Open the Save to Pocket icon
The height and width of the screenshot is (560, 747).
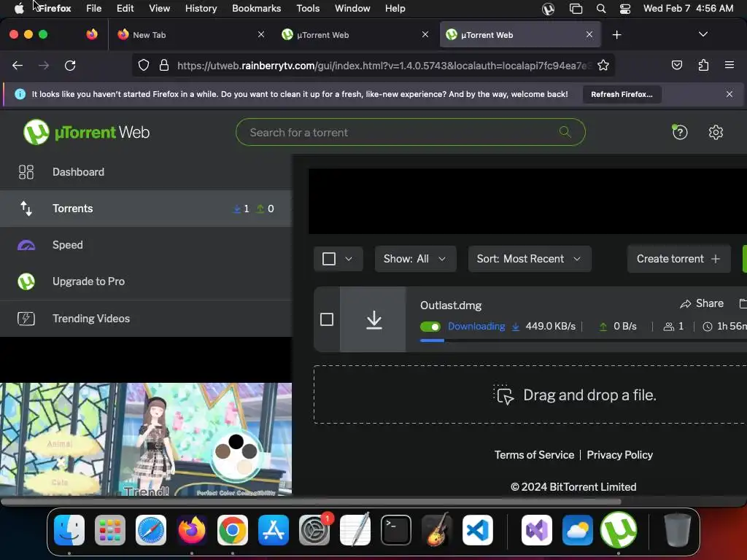(676, 65)
